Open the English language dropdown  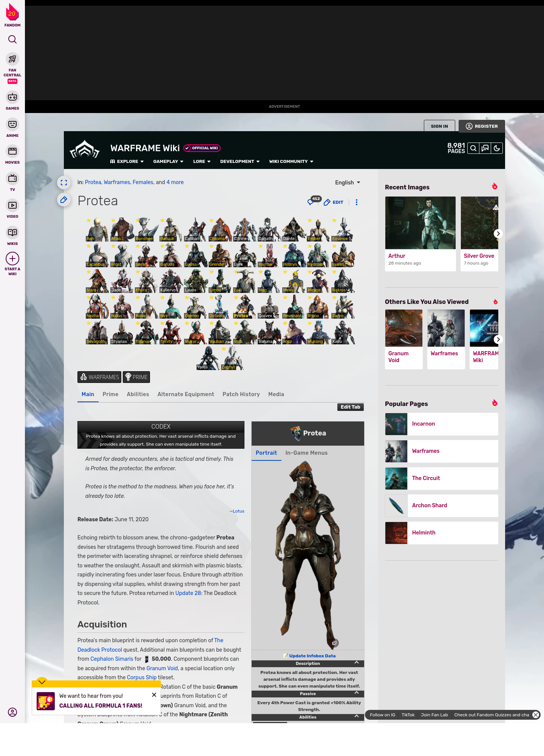pos(348,183)
